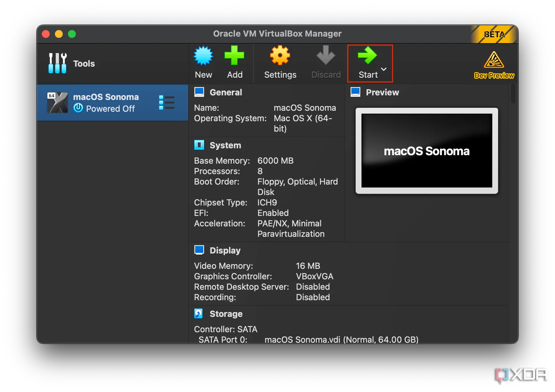
Task: Select the Tools entry in sidebar
Action: point(112,64)
